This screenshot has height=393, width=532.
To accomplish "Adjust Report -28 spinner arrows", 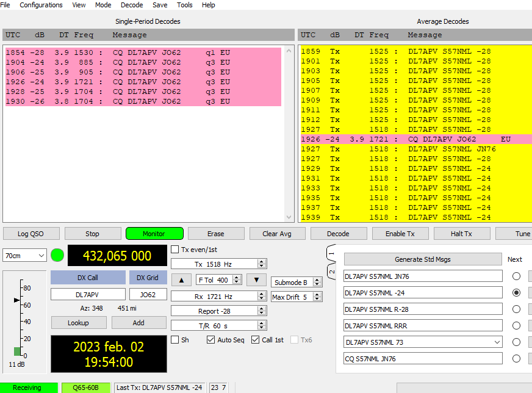I will (261, 311).
